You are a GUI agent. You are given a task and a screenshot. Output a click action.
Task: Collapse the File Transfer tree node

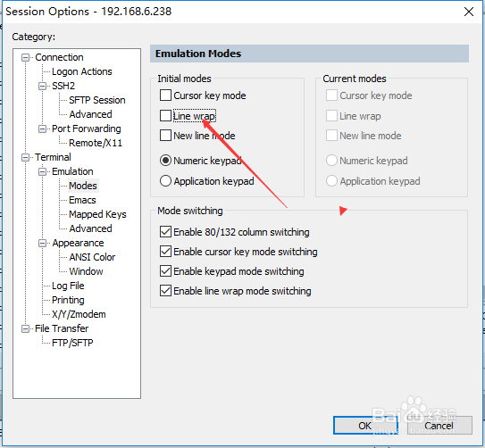point(25,328)
